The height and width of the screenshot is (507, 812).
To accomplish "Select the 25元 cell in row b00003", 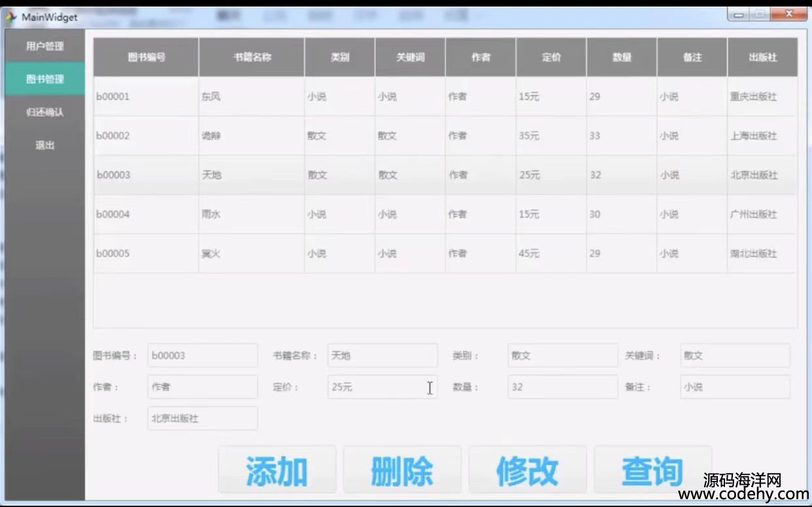I will (x=552, y=175).
